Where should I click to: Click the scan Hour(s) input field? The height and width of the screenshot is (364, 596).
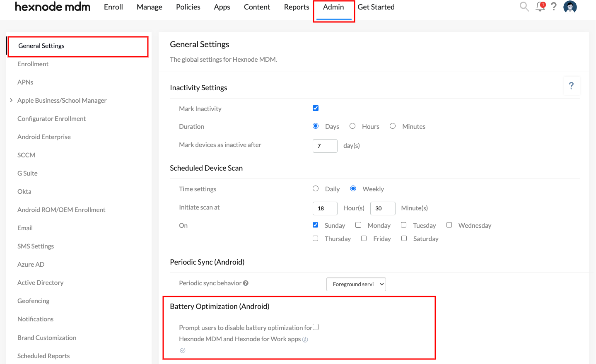click(x=325, y=208)
